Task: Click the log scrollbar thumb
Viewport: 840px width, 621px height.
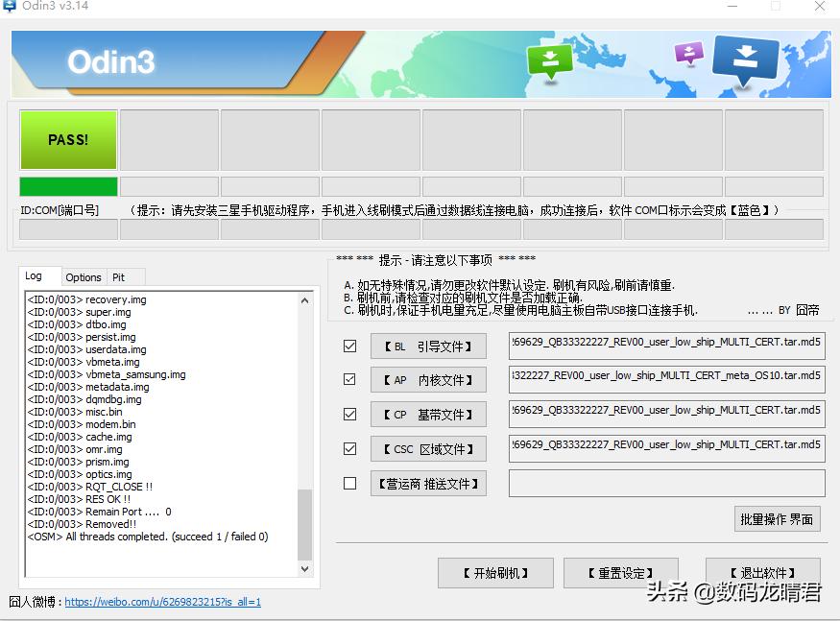Action: tap(305, 524)
